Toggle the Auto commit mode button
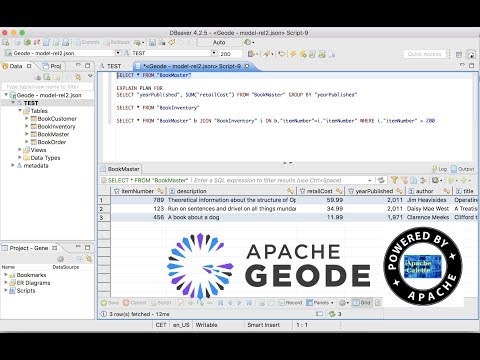The width and height of the screenshot is (480, 360). coord(219,42)
